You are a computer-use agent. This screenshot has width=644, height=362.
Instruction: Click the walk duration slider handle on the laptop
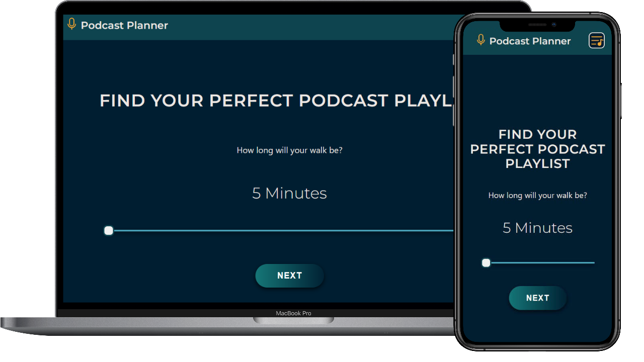point(109,231)
